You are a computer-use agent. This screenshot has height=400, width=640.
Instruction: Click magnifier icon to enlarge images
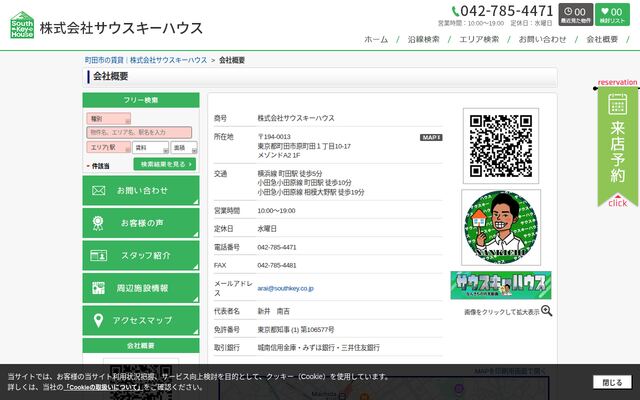coord(547,311)
